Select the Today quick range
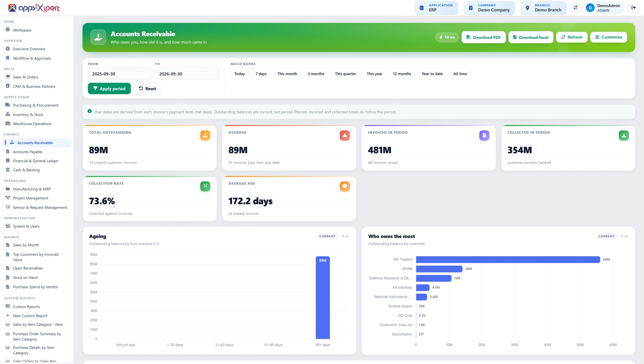Viewport: 644px width, 364px height. tap(240, 74)
